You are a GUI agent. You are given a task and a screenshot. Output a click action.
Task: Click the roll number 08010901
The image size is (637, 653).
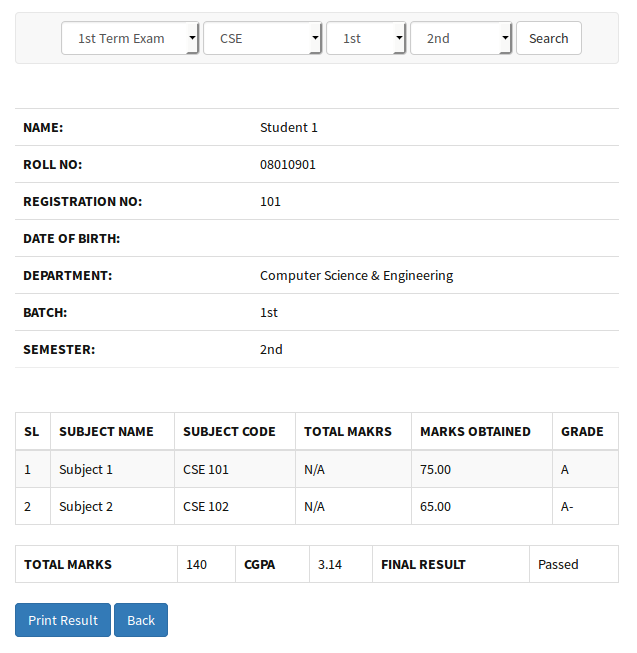(x=288, y=164)
